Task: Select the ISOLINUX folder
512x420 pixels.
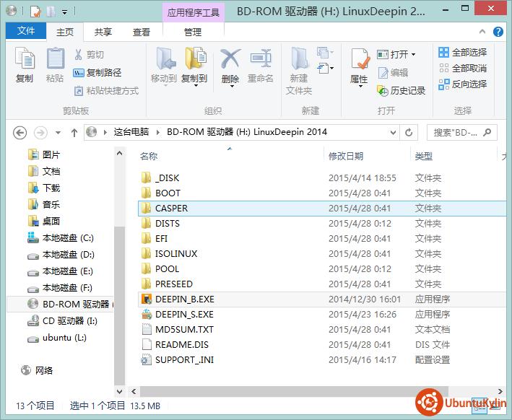Action: click(x=321, y=253)
